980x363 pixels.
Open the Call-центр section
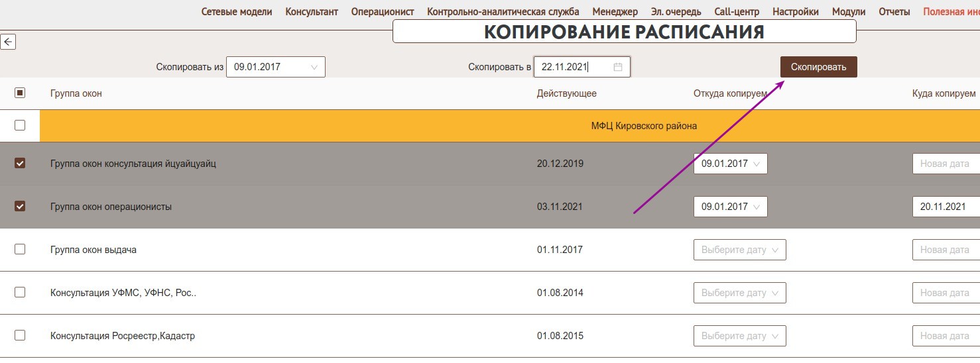[x=737, y=12]
